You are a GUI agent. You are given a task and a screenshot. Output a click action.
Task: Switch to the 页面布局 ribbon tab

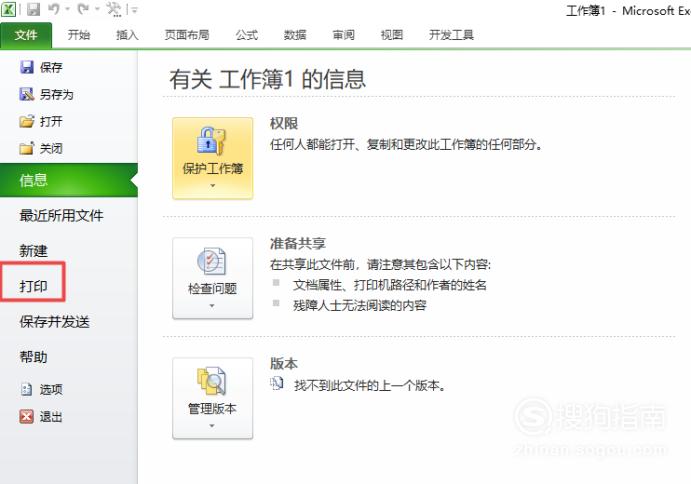pyautogui.click(x=187, y=35)
